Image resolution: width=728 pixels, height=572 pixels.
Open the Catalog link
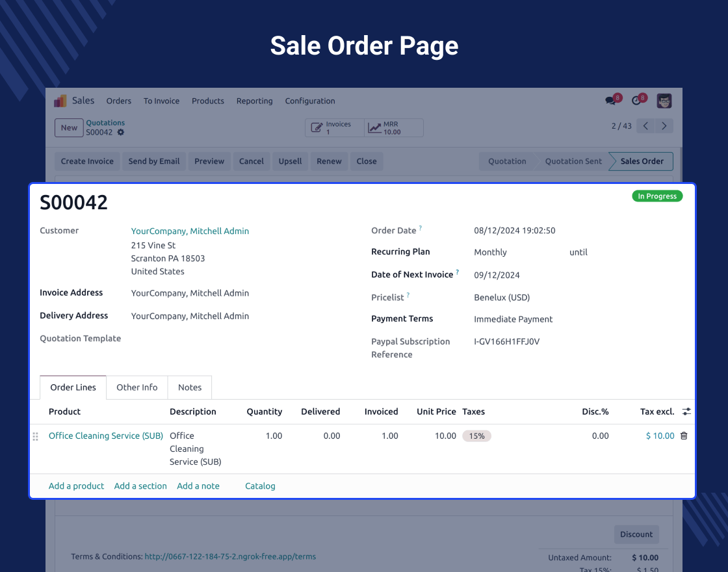click(x=260, y=486)
